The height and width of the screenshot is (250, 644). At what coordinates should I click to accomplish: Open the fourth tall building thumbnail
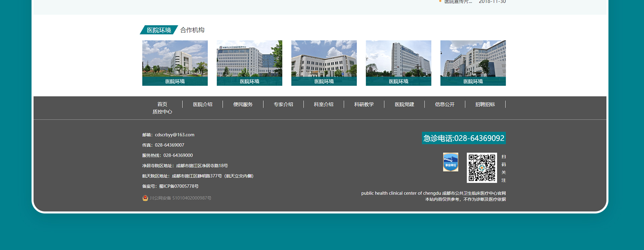coord(398,63)
